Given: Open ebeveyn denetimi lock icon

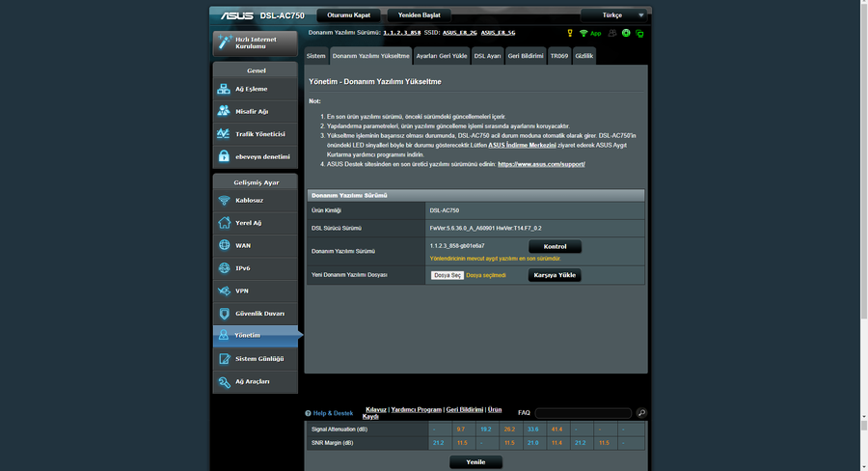Looking at the screenshot, I should tap(224, 156).
